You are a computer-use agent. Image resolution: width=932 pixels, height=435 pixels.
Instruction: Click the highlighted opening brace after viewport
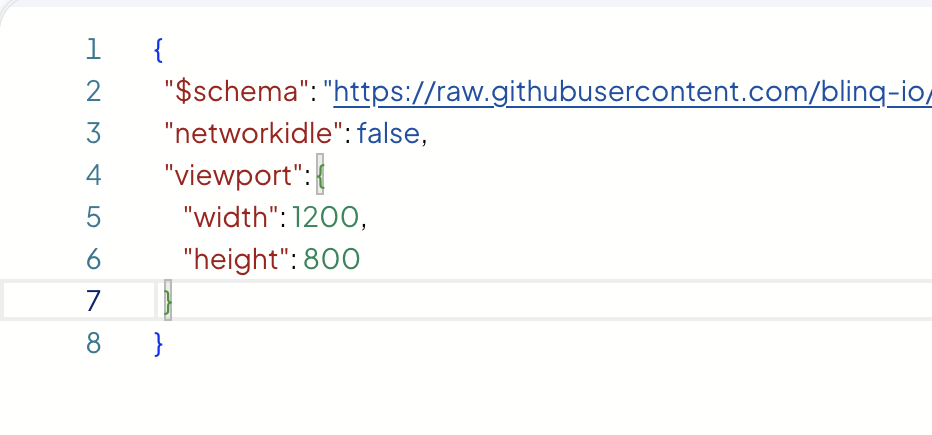[321, 176]
